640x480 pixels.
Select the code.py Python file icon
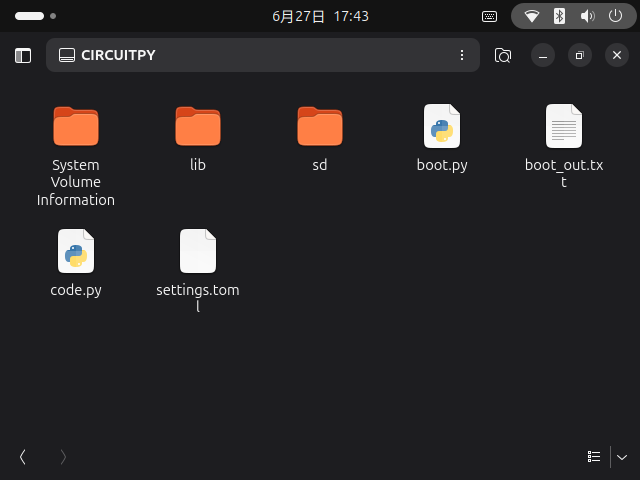point(76,251)
